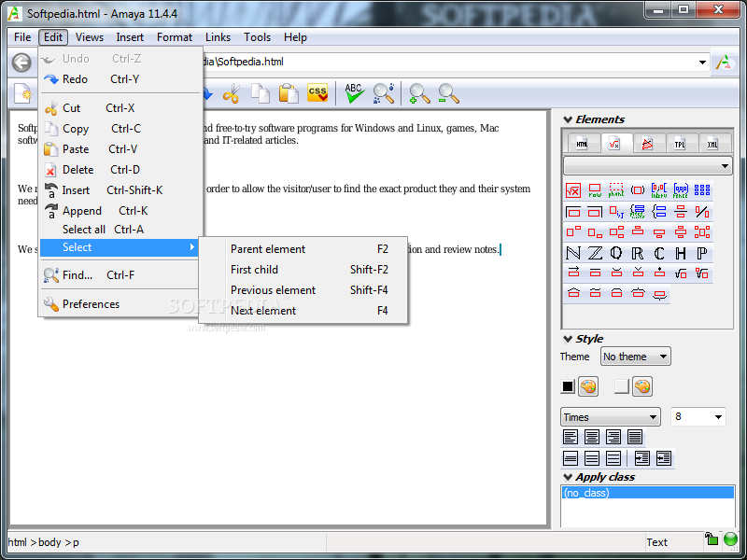Decrease paragraph indent
Image resolution: width=747 pixels, height=560 pixels.
pyautogui.click(x=663, y=458)
